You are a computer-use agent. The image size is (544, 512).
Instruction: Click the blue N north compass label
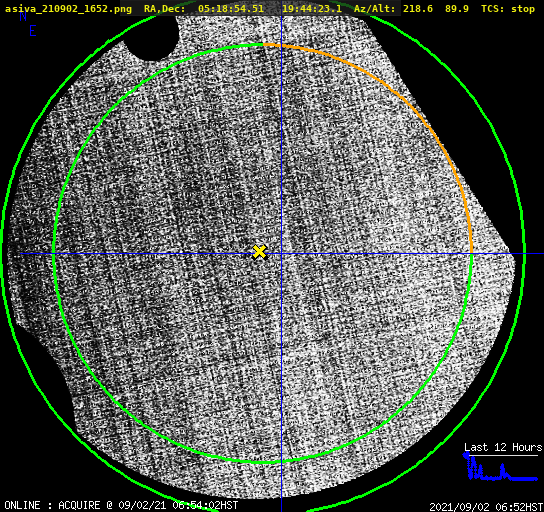click(23, 16)
